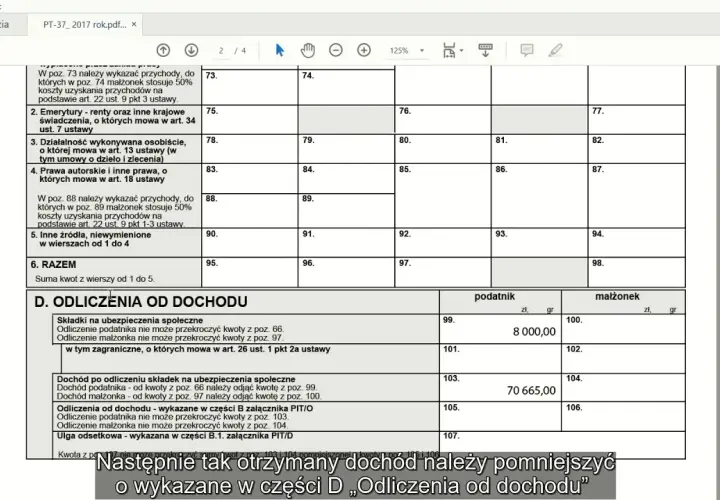The image size is (720, 500).
Task: Click form field number 77
Action: [x=636, y=120]
